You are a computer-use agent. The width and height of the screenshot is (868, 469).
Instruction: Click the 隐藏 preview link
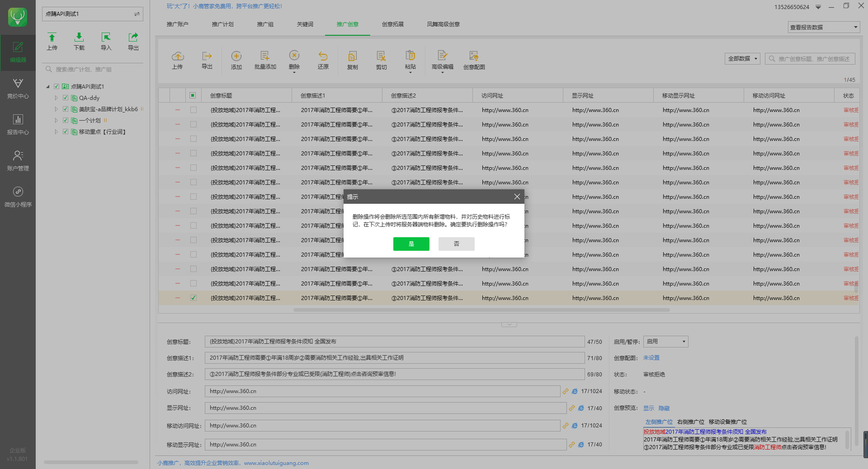664,408
